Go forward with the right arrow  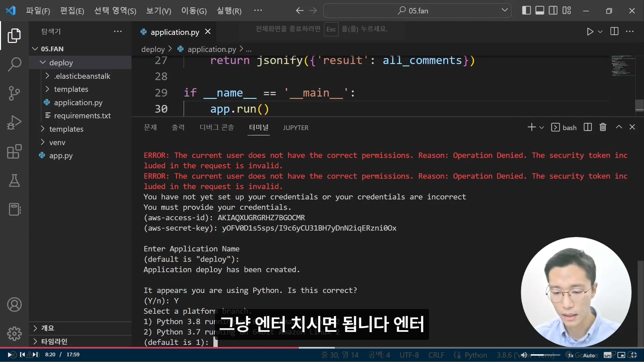point(313,11)
